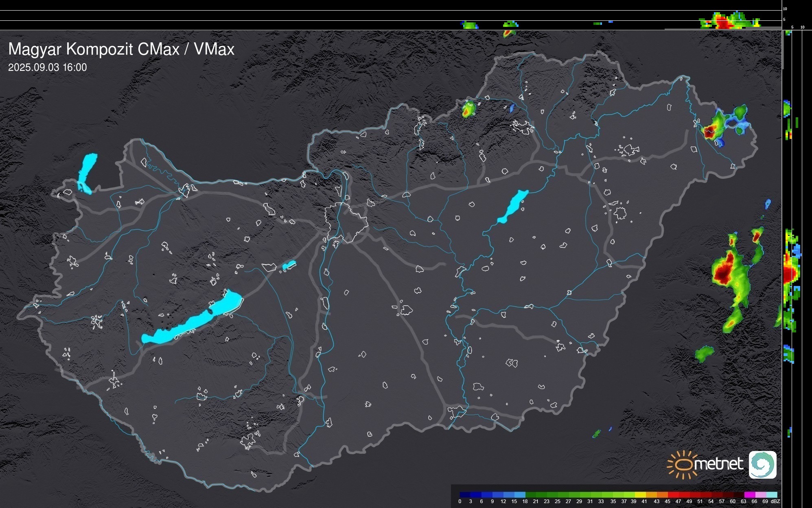Image resolution: width=812 pixels, height=508 pixels.
Task: Click the dBZ unit label in legend
Action: tap(775, 501)
